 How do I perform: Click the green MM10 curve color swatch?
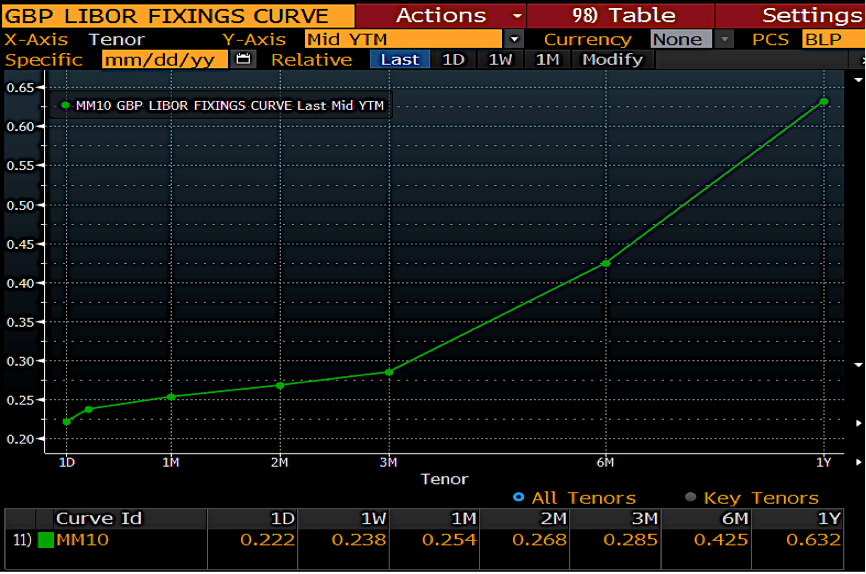pyautogui.click(x=45, y=540)
